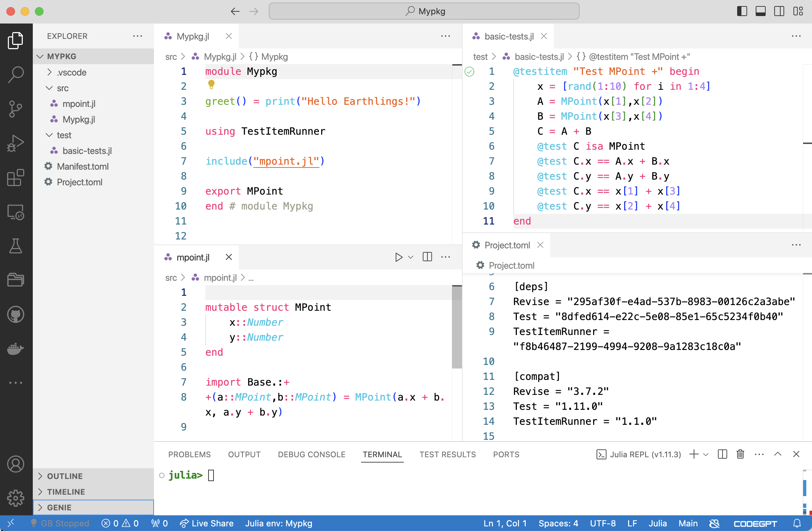Expand the GENIE section

(93, 507)
